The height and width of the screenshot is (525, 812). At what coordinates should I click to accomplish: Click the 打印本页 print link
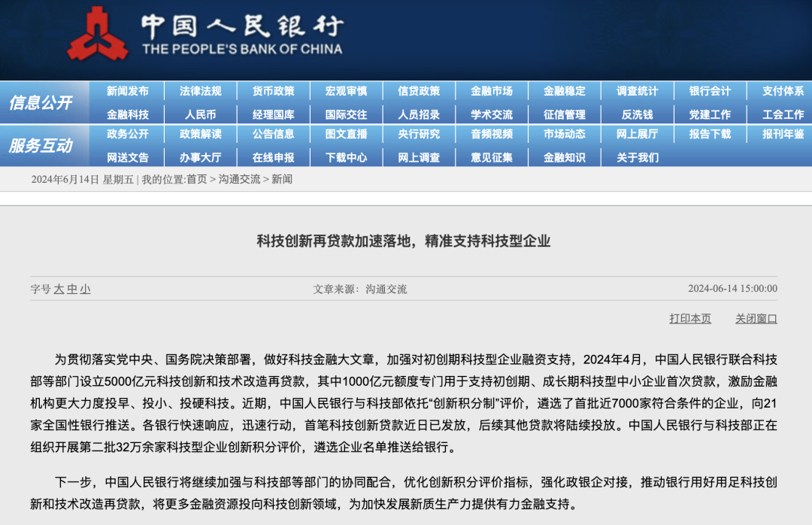tap(691, 318)
